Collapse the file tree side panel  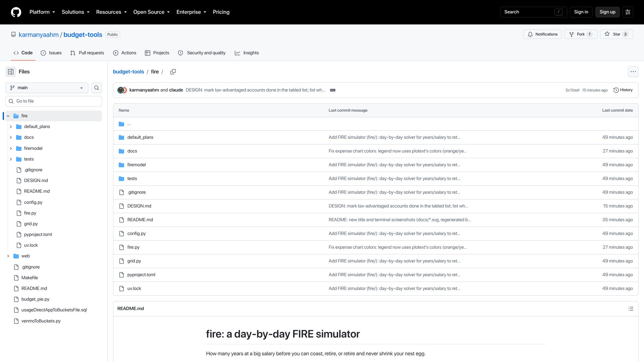tap(11, 72)
